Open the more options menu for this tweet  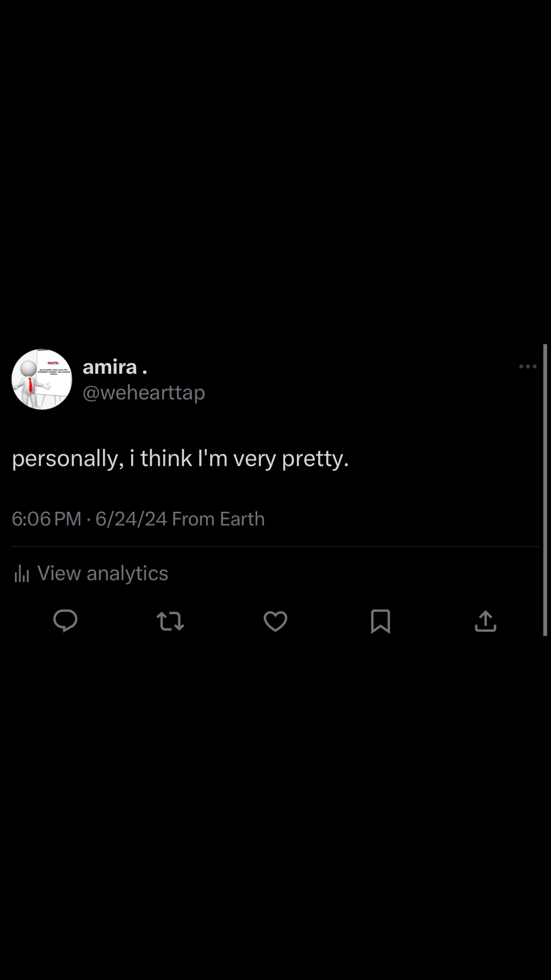528,366
